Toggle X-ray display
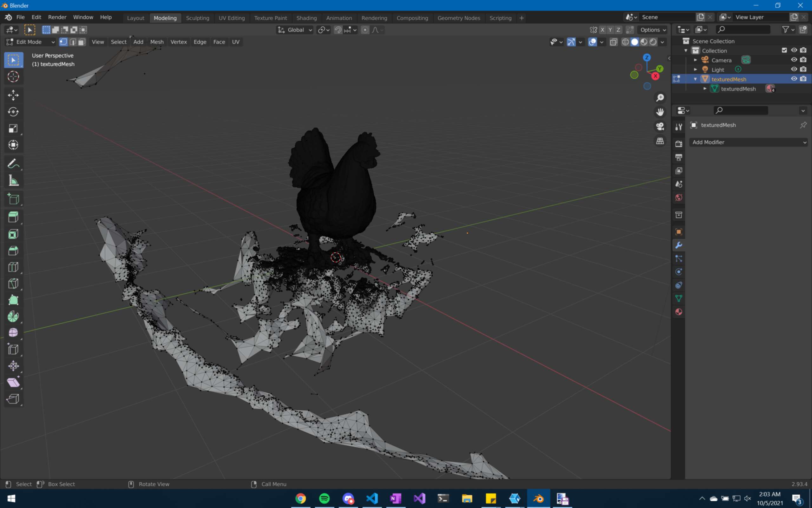The width and height of the screenshot is (812, 508). (x=613, y=42)
